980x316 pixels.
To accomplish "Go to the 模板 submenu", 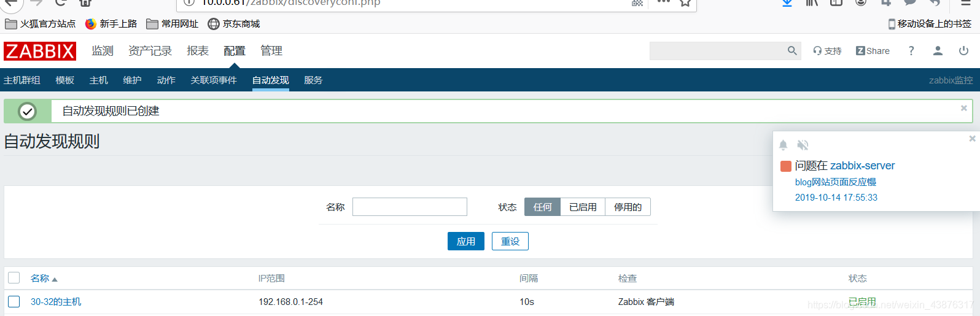I will click(x=64, y=80).
